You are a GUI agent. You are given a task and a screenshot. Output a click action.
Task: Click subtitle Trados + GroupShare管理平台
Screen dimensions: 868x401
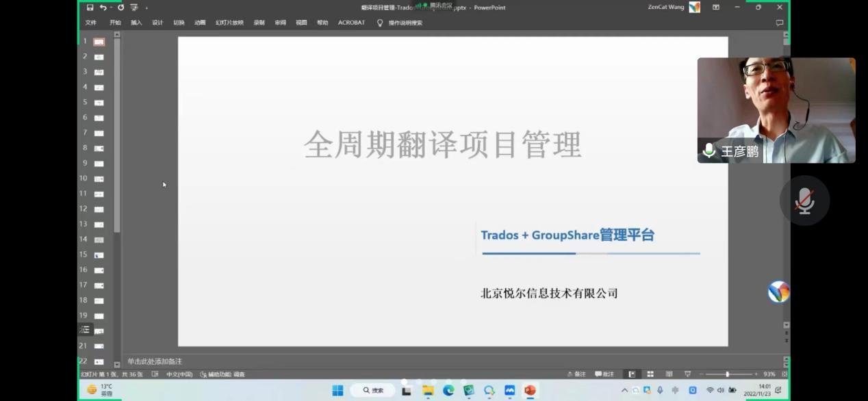(x=567, y=235)
